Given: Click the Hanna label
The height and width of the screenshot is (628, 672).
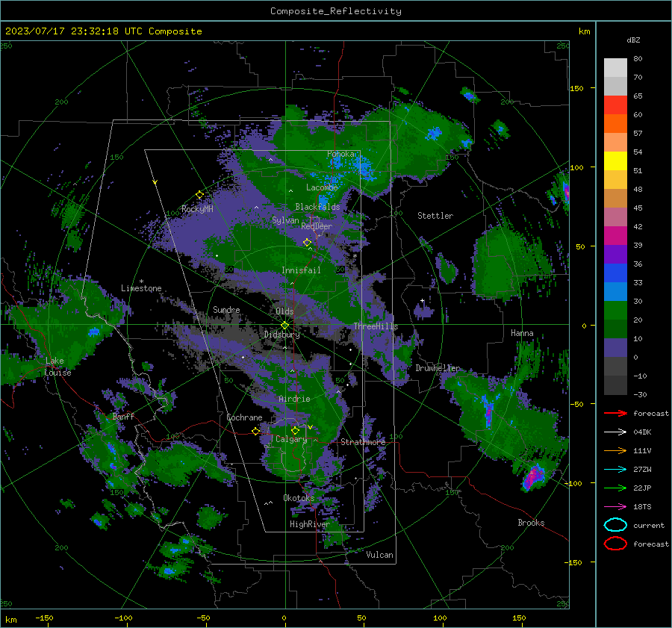Looking at the screenshot, I should 522,332.
